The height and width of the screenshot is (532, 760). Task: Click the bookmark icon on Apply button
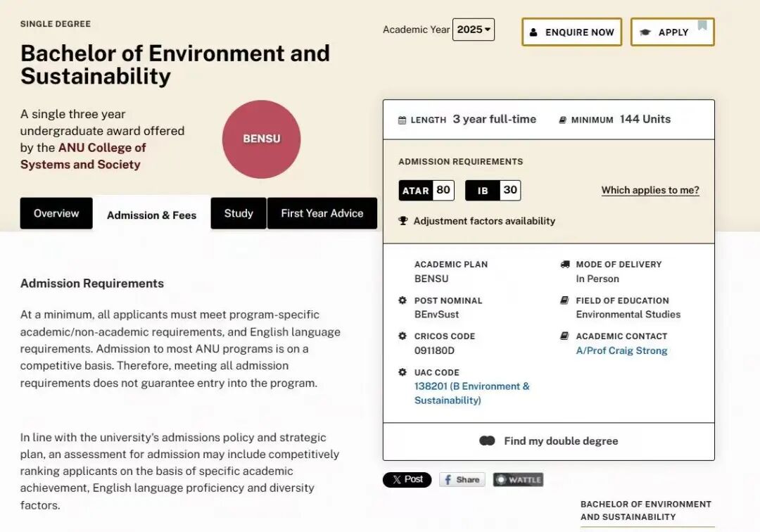point(702,26)
